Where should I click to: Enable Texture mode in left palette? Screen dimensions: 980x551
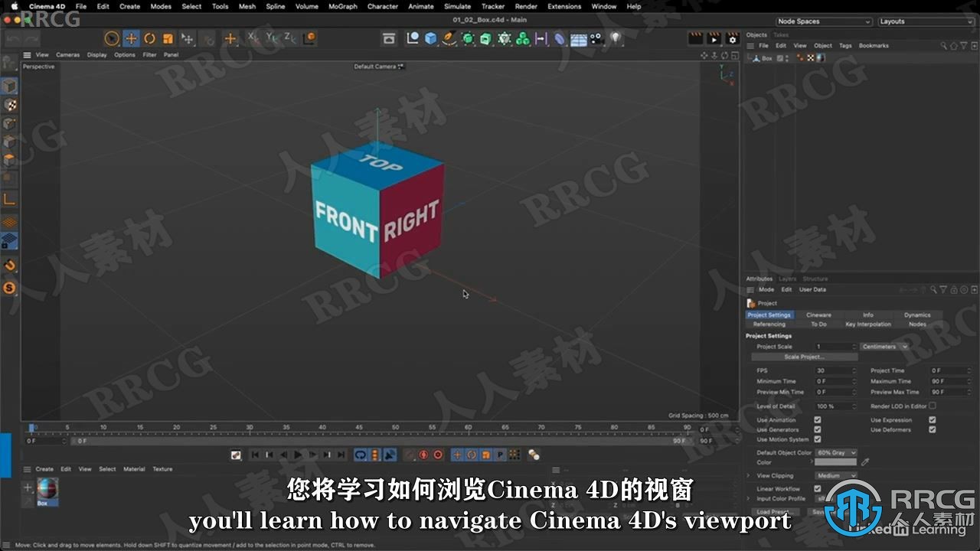pyautogui.click(x=10, y=105)
